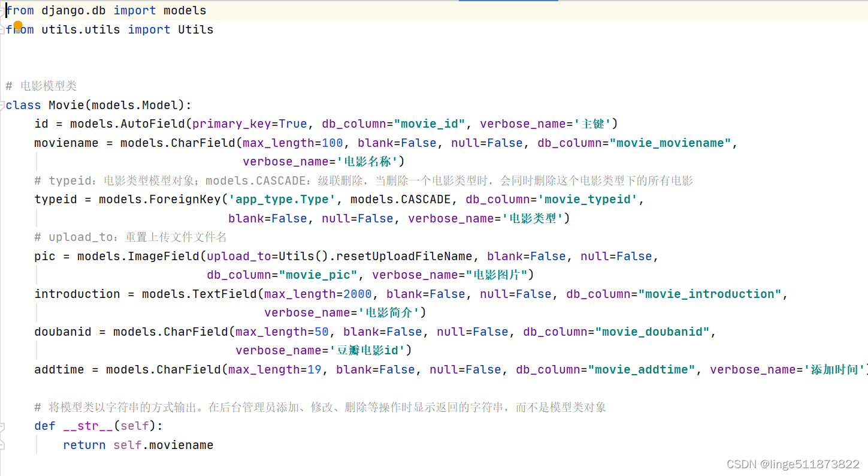Click the "movie_id" string
This screenshot has height=476, width=868.
pyautogui.click(x=430, y=123)
